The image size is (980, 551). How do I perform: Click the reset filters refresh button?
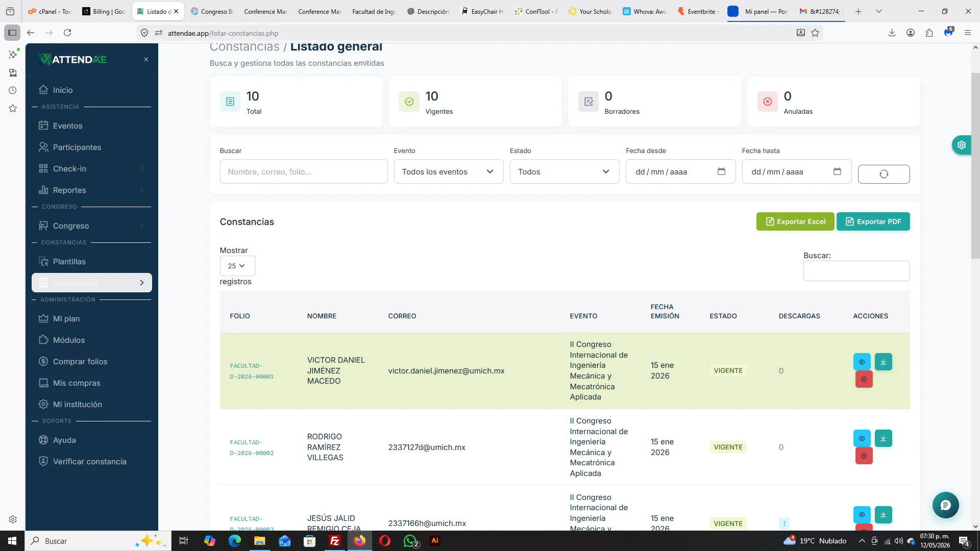coord(884,174)
